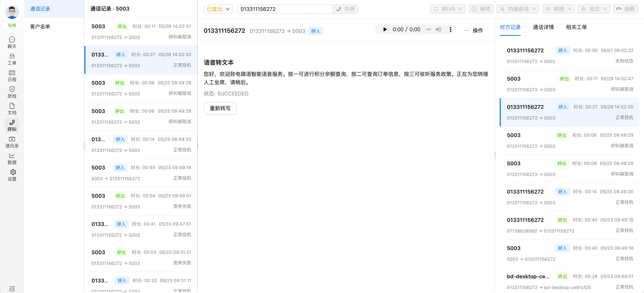Image resolution: width=644 pixels, height=293 pixels.
Task: Click the audio progress slider
Action: pos(429,30)
